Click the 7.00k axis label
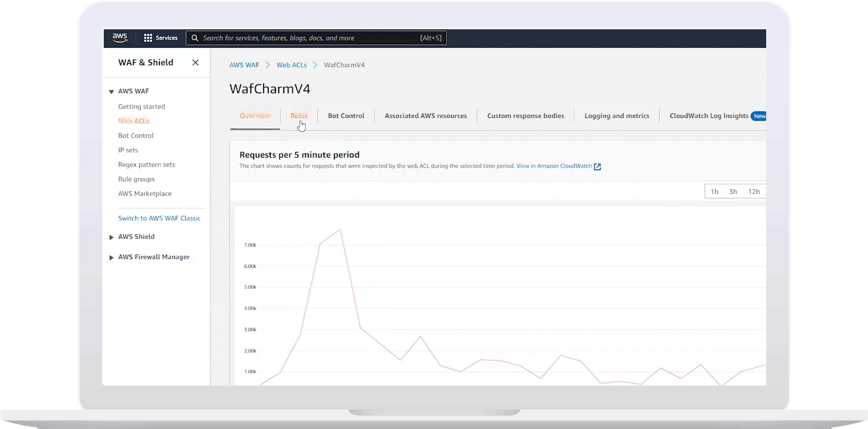 (x=250, y=245)
